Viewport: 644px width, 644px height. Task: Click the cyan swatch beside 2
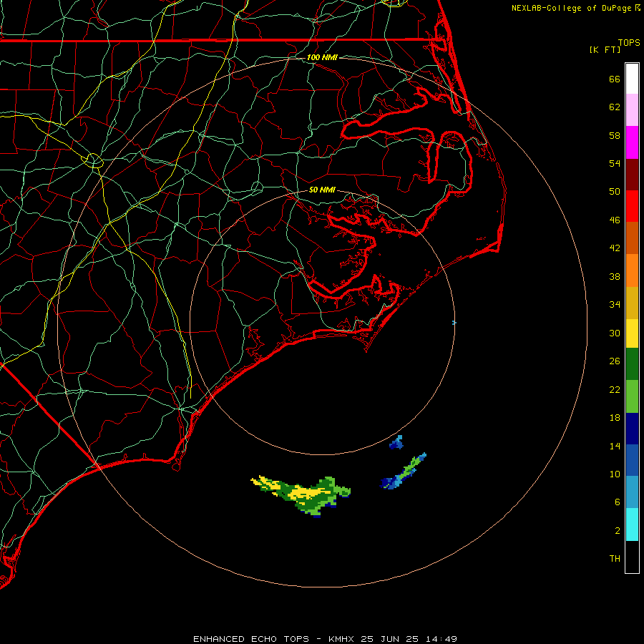632,525
